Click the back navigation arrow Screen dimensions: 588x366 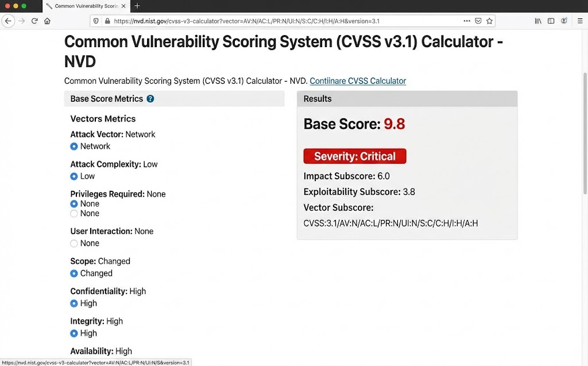tap(8, 21)
